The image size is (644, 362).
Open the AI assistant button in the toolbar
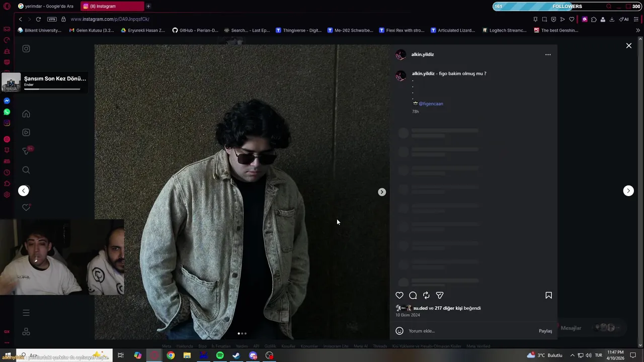click(x=624, y=19)
